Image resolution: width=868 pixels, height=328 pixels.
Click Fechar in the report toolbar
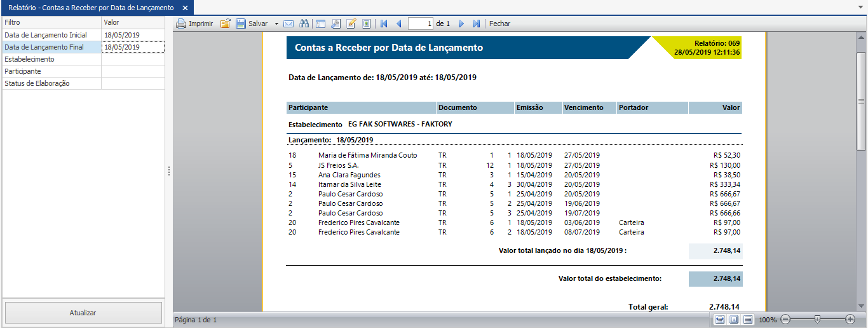(x=499, y=24)
